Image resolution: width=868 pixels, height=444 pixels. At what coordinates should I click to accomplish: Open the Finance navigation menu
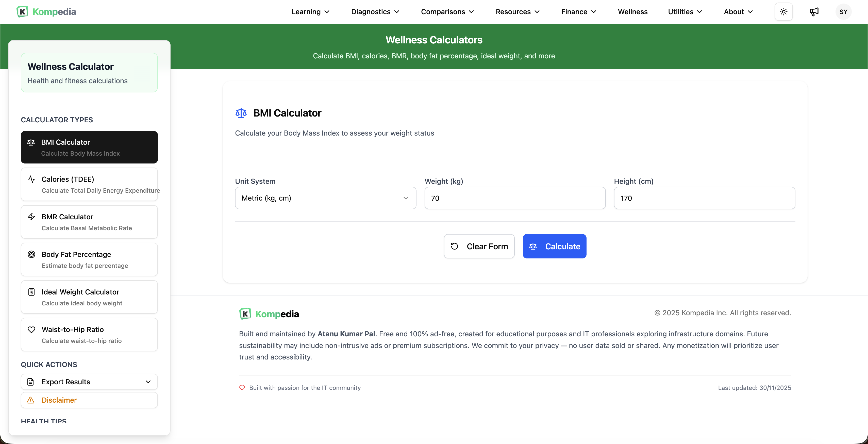[579, 12]
